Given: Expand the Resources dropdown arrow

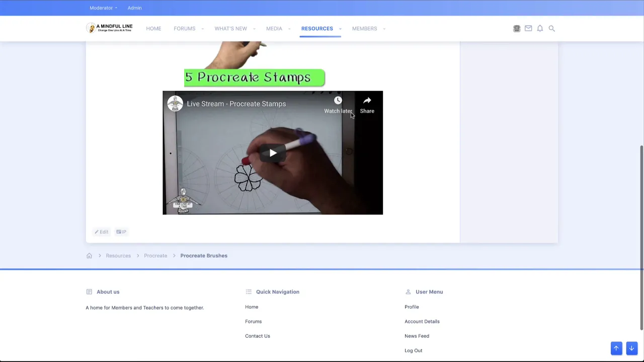Looking at the screenshot, I should tap(340, 29).
